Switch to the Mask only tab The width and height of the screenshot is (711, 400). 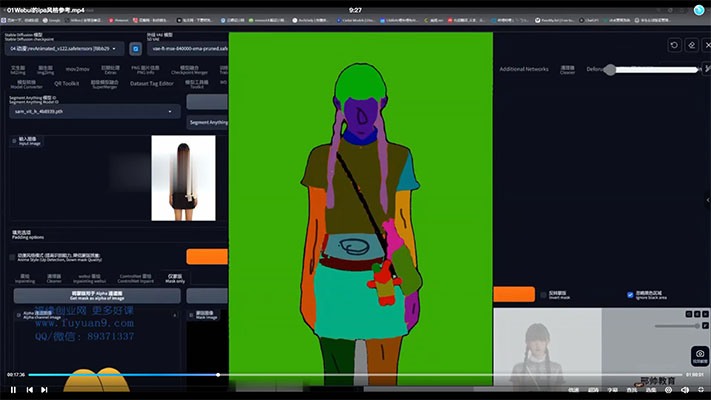[x=175, y=278]
